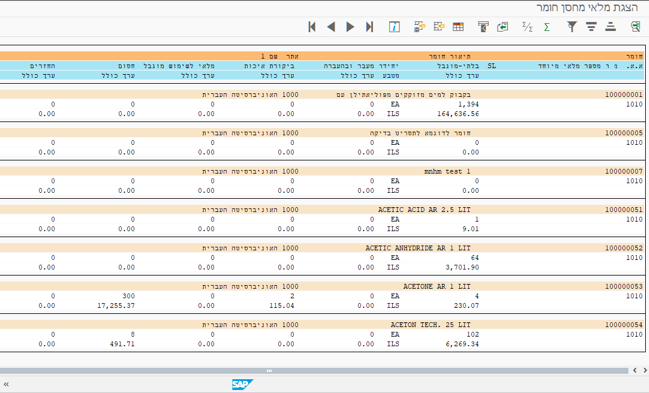Open the information 'i' icon
The image size is (649, 393).
click(394, 27)
